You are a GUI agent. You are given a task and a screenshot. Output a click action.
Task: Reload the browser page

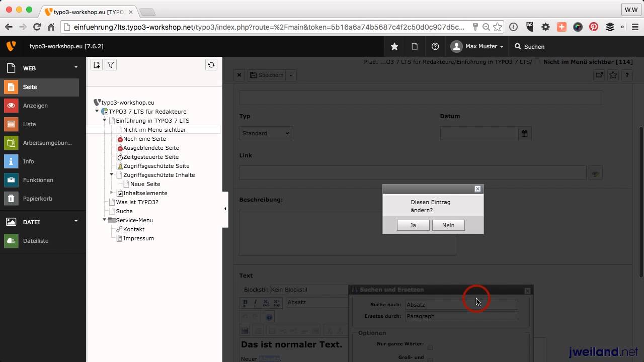[x=37, y=27]
